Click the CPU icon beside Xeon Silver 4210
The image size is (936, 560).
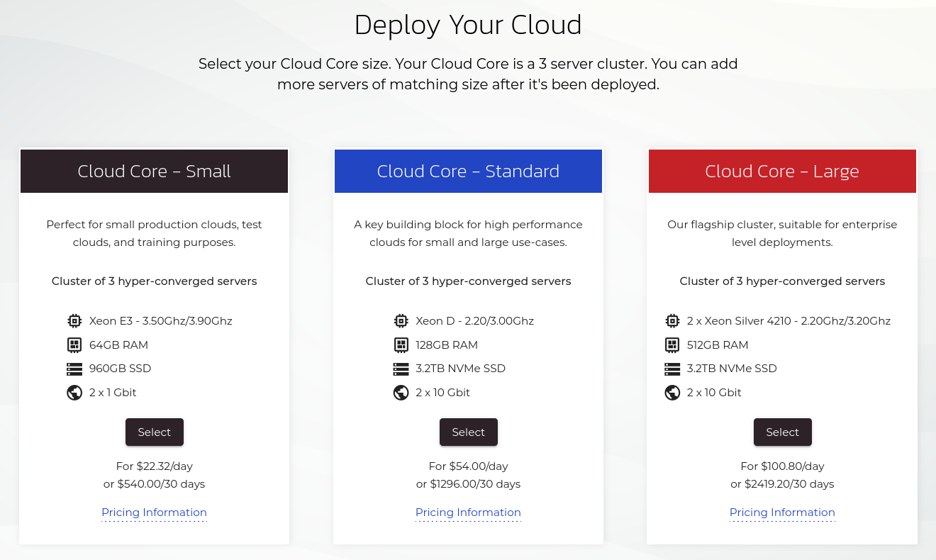(672, 321)
